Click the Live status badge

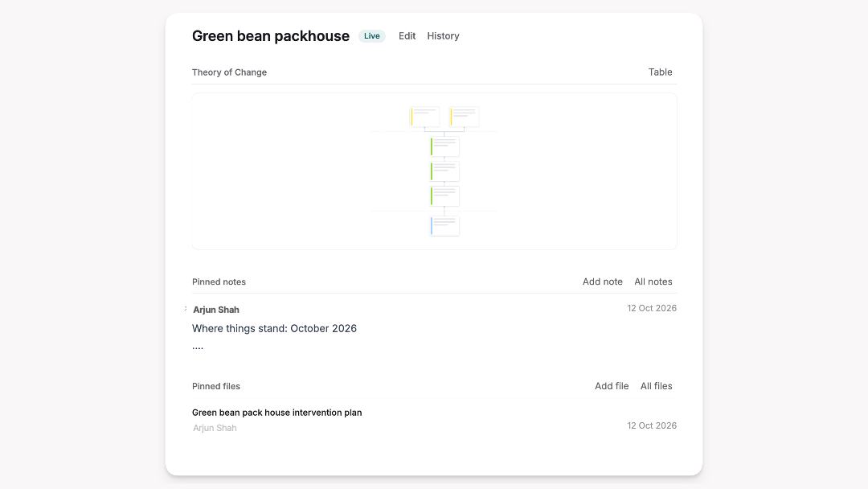(x=372, y=36)
